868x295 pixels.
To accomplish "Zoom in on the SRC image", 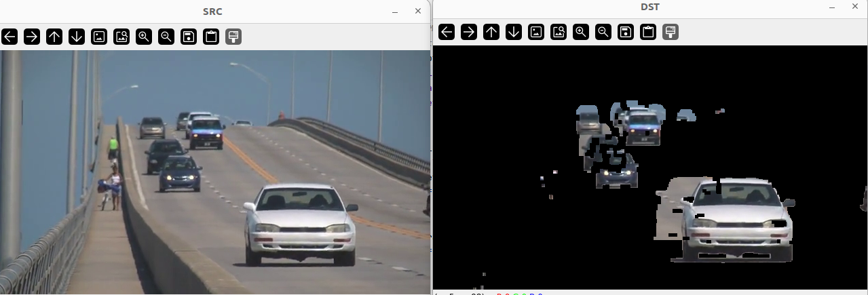I will coord(144,37).
